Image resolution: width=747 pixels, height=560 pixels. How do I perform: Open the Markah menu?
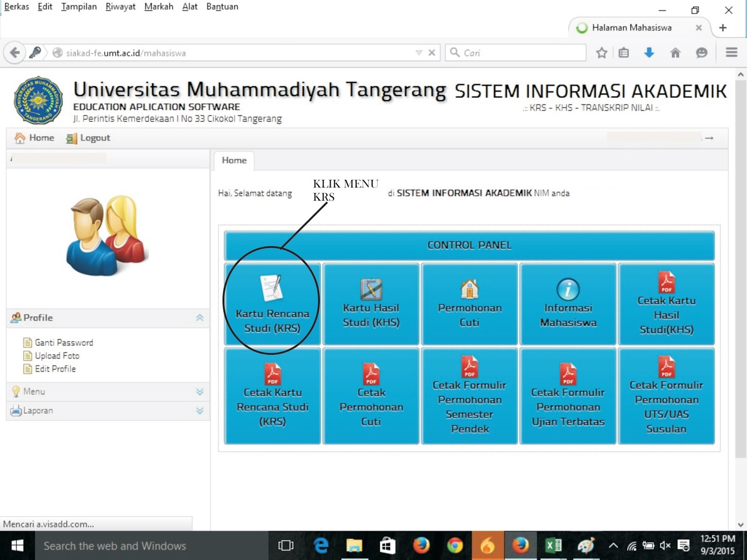pos(159,7)
